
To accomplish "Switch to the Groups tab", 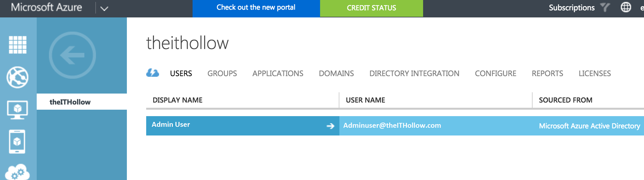I will pos(222,74).
